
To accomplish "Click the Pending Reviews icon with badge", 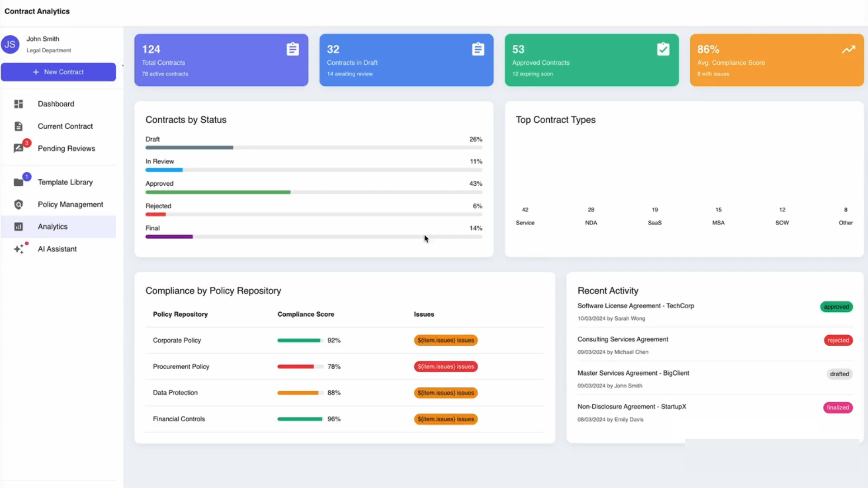I will coord(19,148).
